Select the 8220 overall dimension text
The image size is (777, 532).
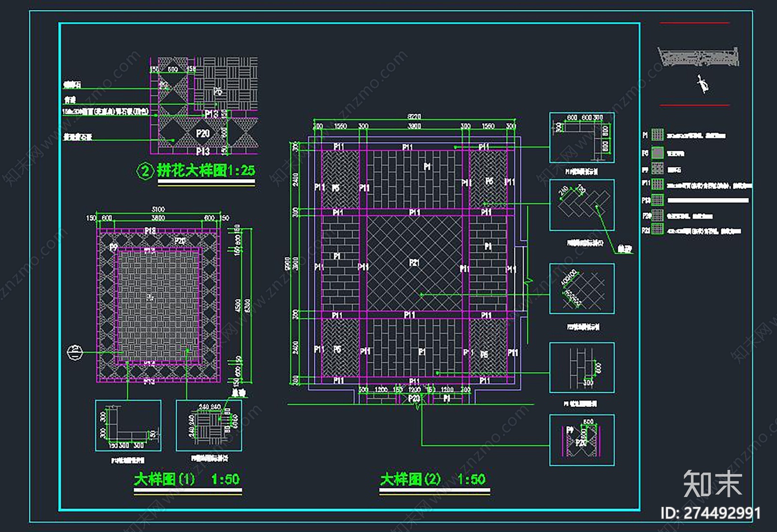[x=414, y=116]
